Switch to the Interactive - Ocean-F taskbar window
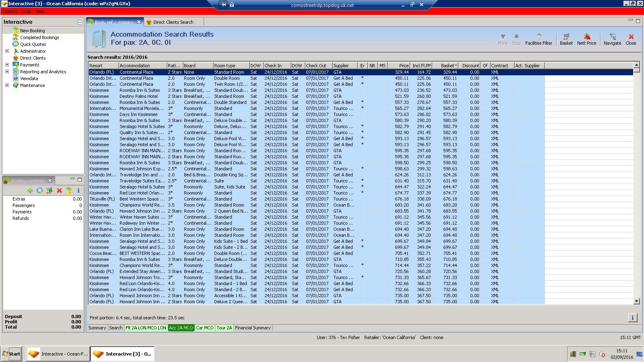 [58, 354]
